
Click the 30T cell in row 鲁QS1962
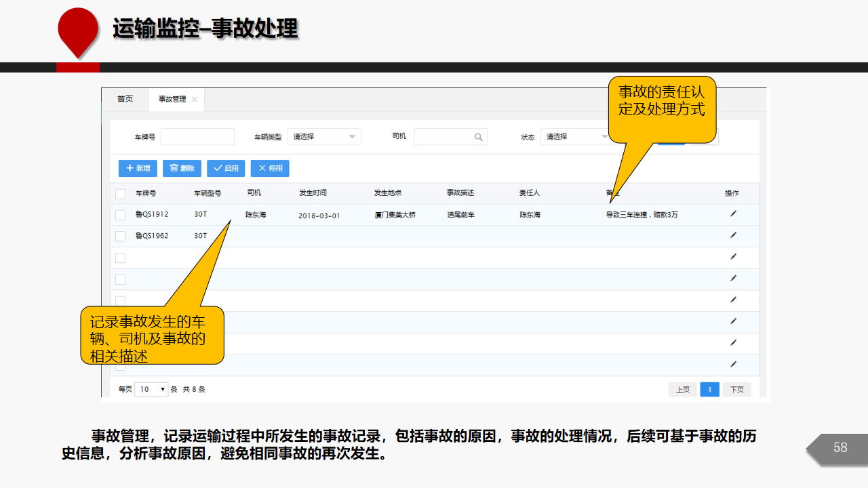pos(200,236)
